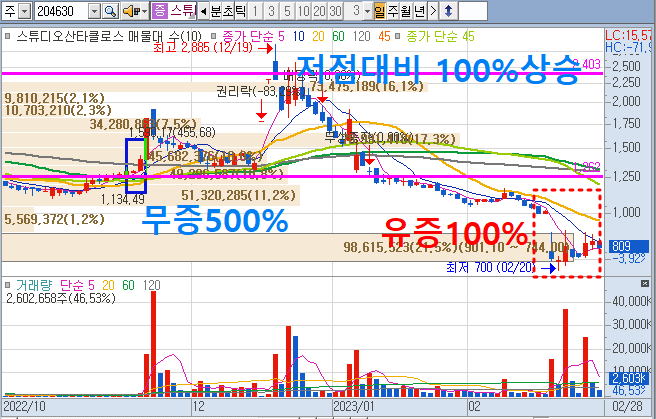Click the blue 2,603K volume tag
656x419 pixels.
[628, 378]
